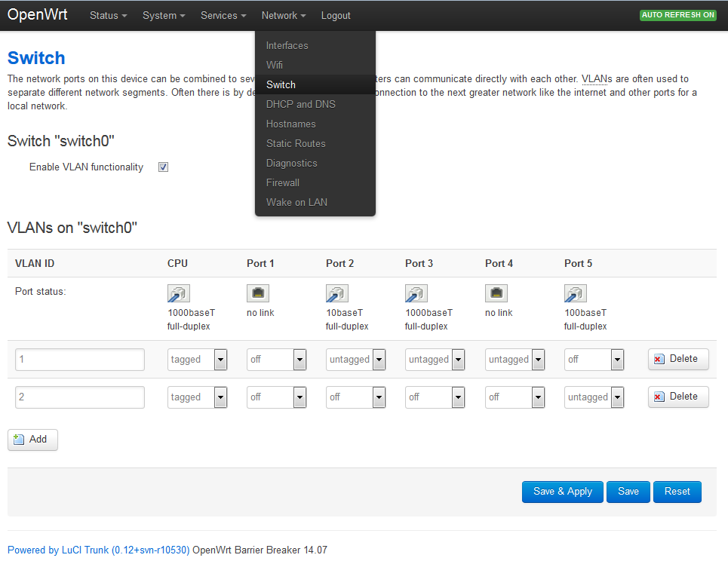Delete VLAN 1 row
This screenshot has width=728, height=564.
(678, 359)
